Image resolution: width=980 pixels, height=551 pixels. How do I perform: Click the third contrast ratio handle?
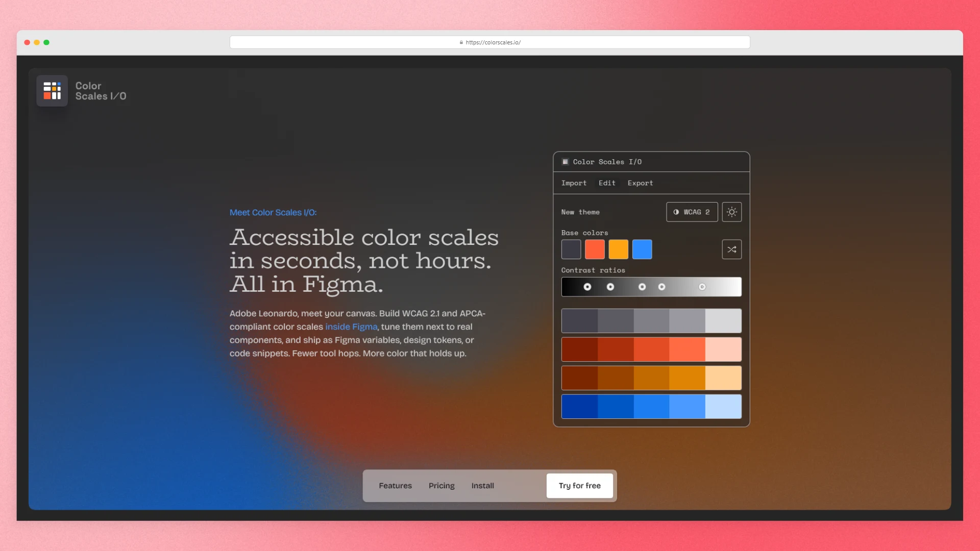click(642, 287)
